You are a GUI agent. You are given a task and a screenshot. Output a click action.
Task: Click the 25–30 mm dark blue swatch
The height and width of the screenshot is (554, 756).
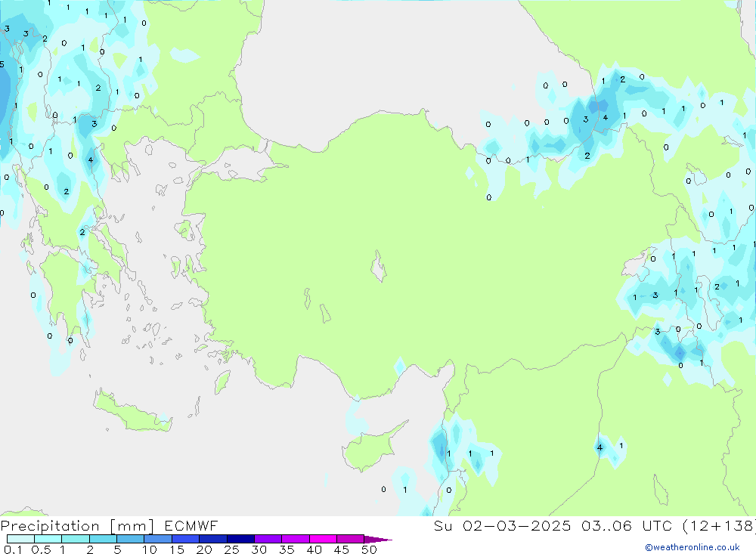coord(240,539)
